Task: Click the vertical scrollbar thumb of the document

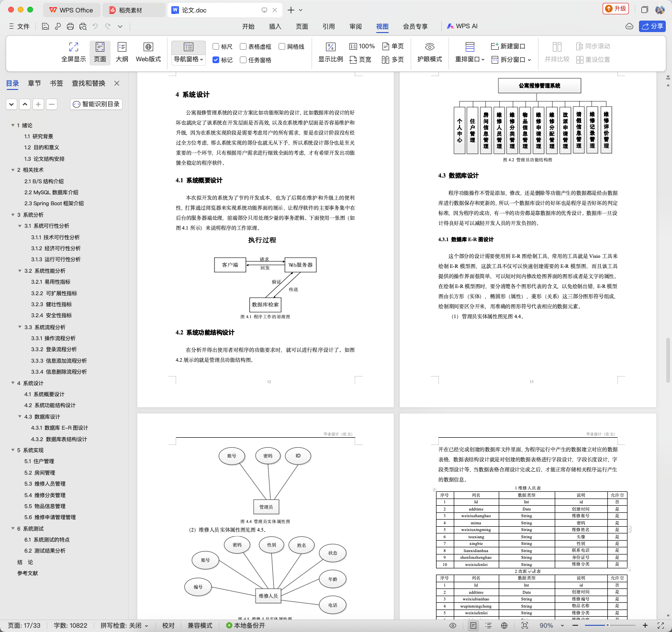Action: [668, 360]
